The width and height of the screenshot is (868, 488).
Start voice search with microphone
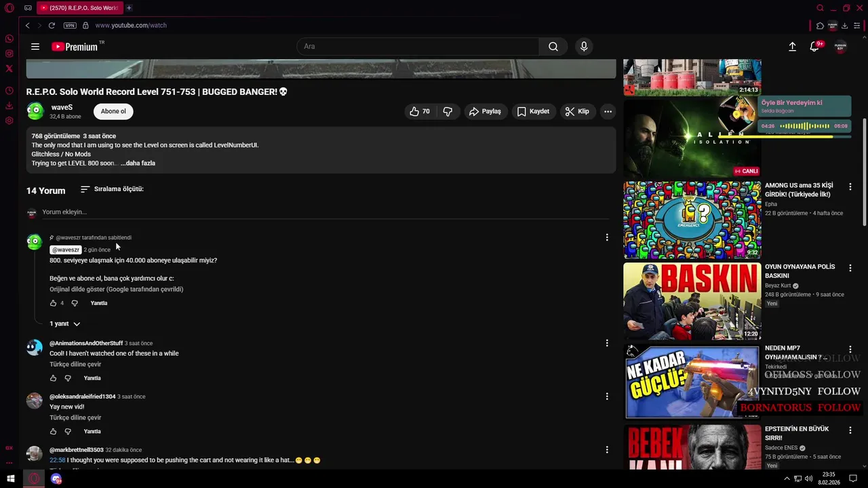(x=584, y=47)
